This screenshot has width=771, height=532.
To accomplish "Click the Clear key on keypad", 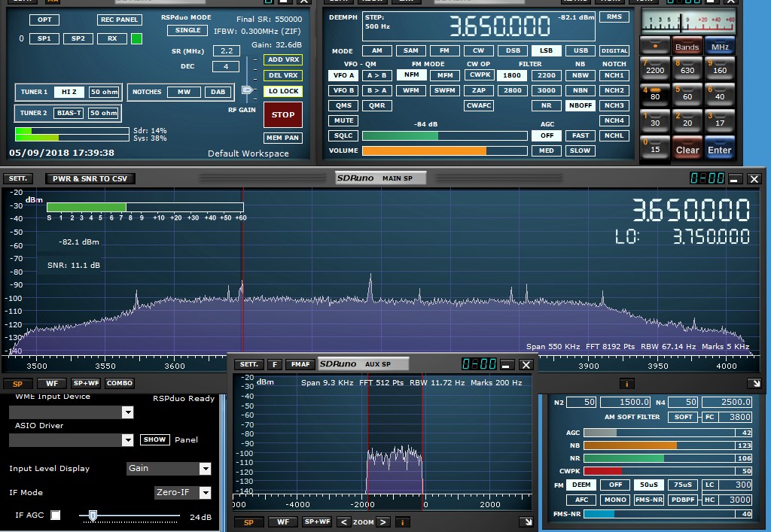I will pyautogui.click(x=687, y=147).
